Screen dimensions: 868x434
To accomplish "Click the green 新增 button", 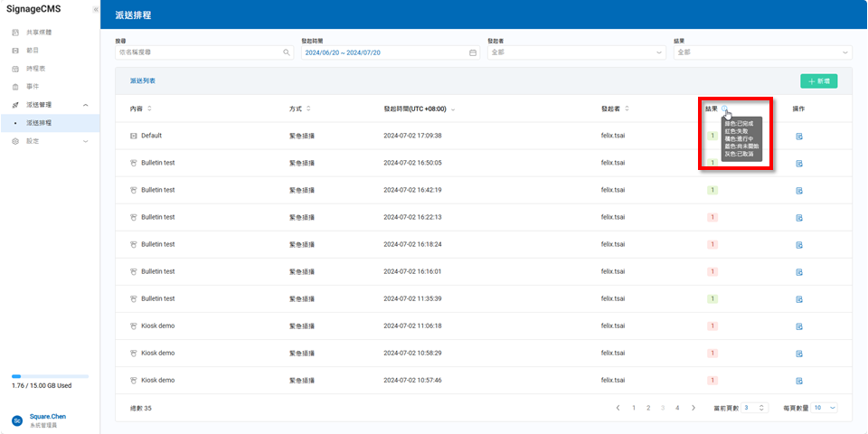I will tap(819, 81).
